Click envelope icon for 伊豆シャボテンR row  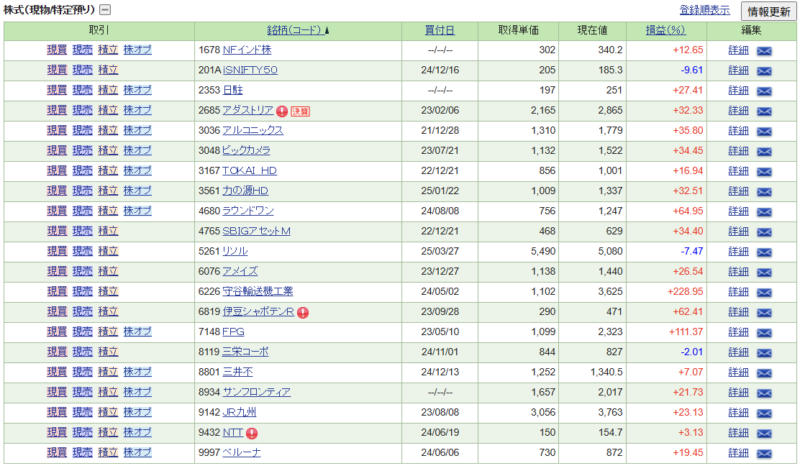764,313
